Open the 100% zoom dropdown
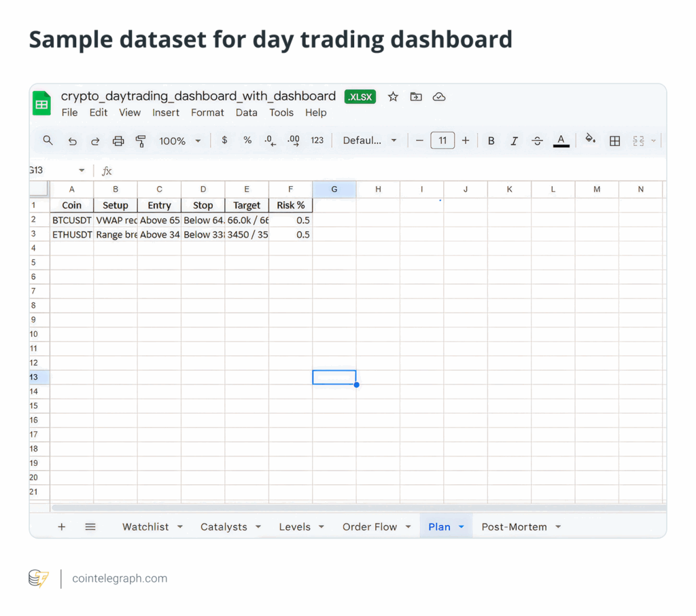 coord(180,141)
